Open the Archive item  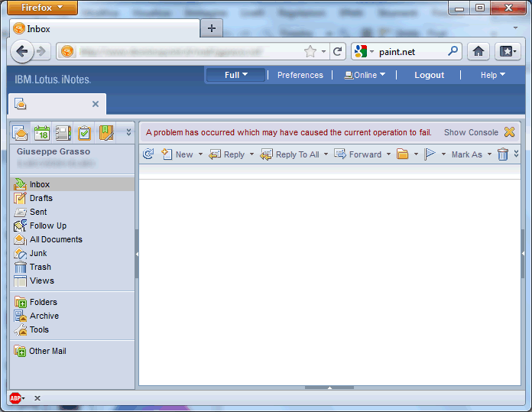click(73, 316)
